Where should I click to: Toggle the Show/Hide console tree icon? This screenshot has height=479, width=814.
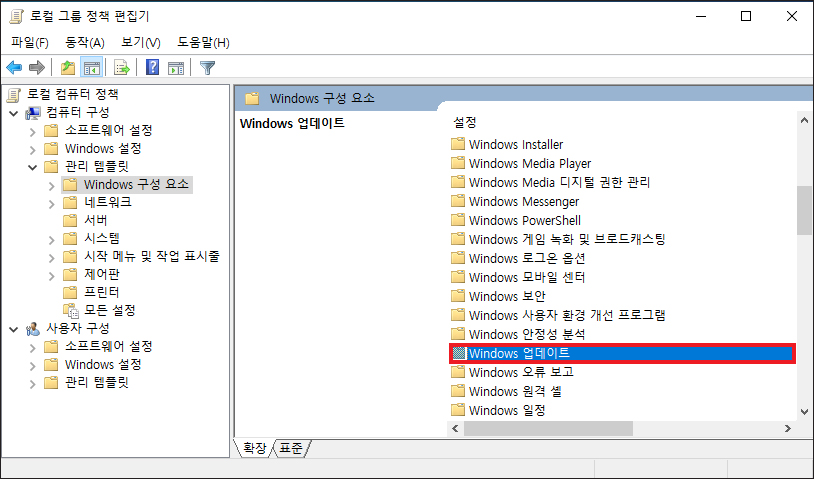91,67
